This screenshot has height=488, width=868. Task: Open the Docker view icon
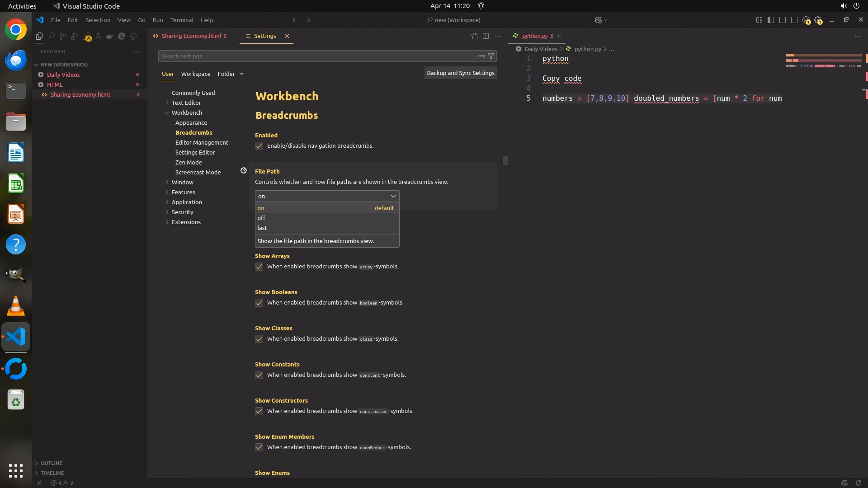pyautogui.click(x=110, y=36)
